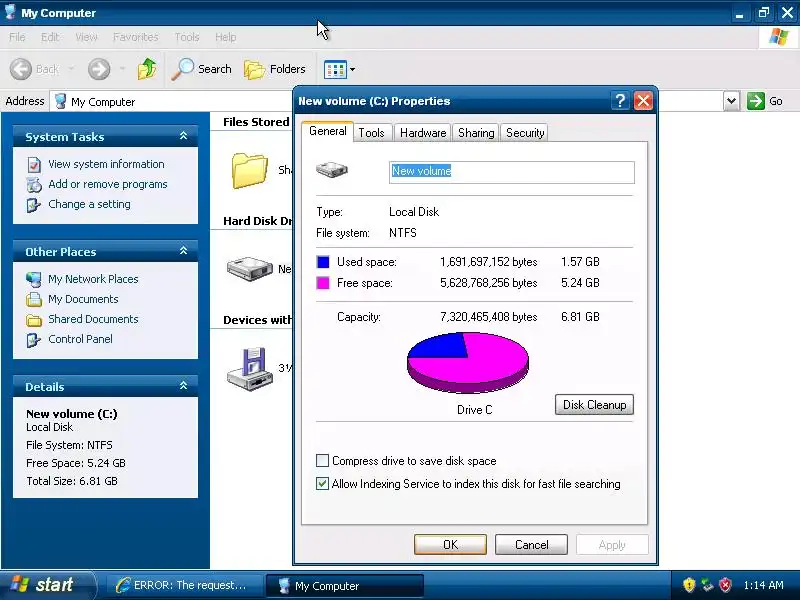The image size is (800, 600).
Task: Uncheck Allow Indexing Service checkbox
Action: tap(322, 484)
